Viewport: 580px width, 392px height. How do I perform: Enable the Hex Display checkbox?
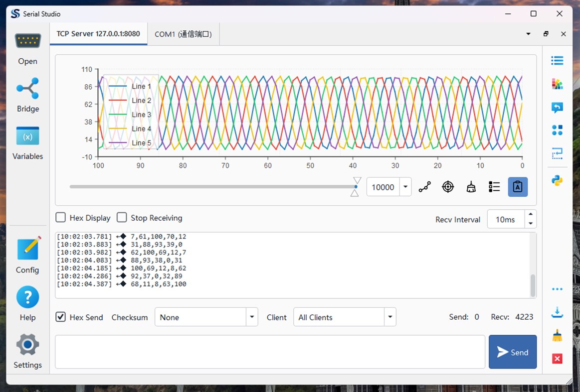pyautogui.click(x=61, y=217)
